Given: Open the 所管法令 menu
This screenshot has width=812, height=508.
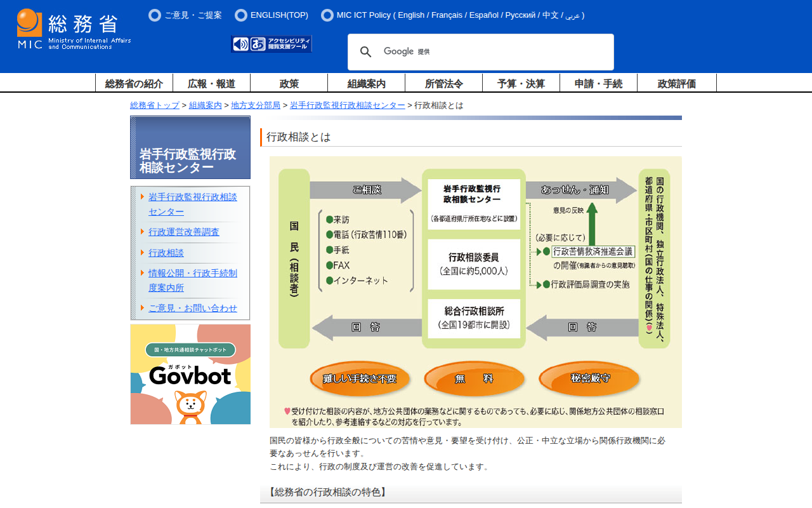Looking at the screenshot, I should [444, 83].
